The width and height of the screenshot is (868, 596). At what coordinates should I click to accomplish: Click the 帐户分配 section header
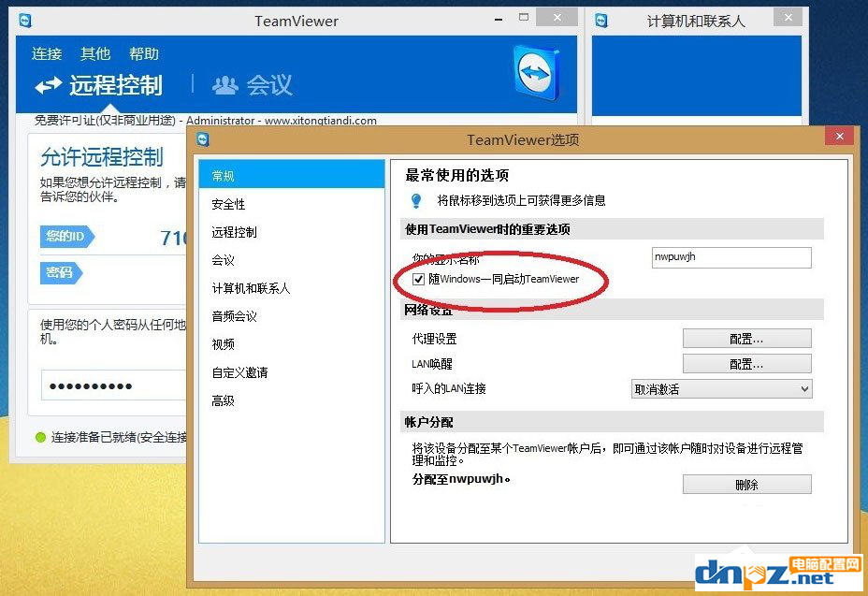point(612,422)
